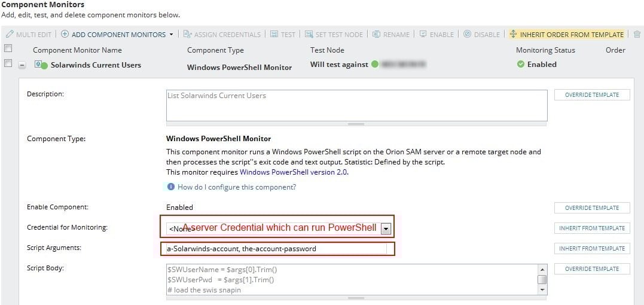
Task: Click Inherit Order From Template
Action: pos(566,35)
